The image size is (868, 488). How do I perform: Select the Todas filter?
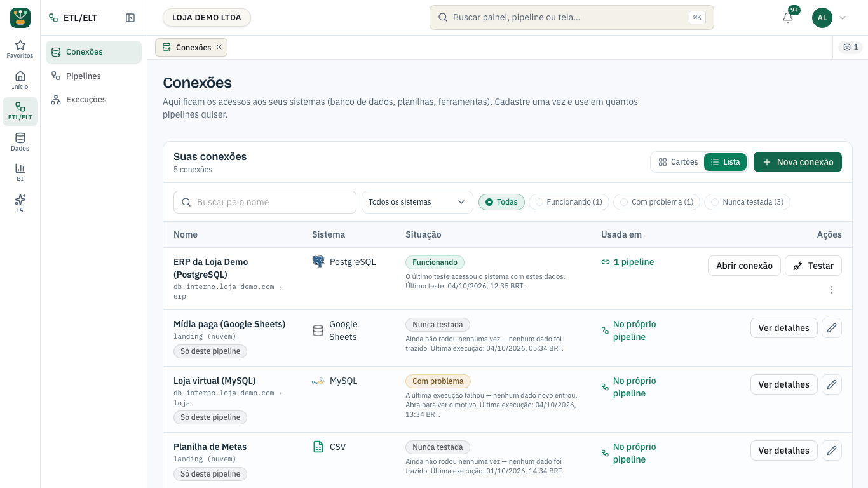(501, 202)
